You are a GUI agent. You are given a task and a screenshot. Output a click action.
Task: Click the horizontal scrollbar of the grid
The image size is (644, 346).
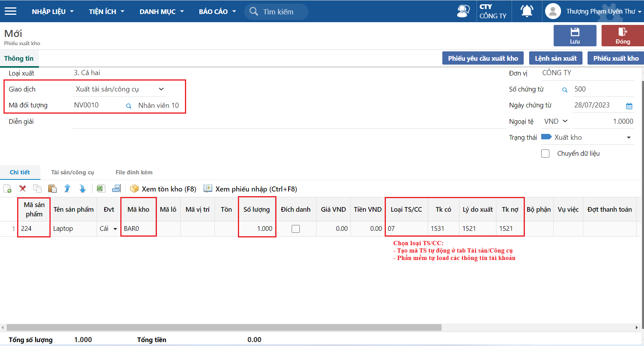click(224, 328)
